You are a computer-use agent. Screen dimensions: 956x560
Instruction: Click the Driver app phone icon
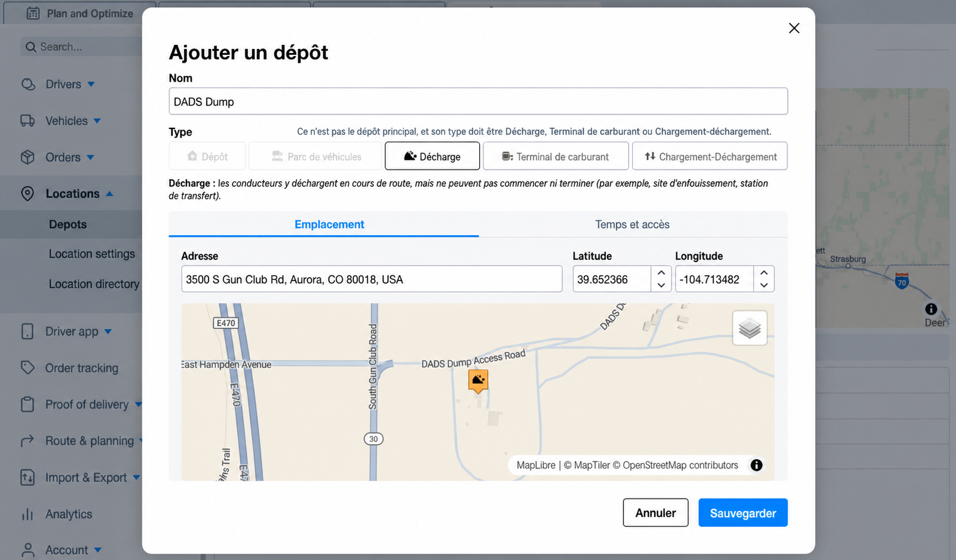pos(27,331)
